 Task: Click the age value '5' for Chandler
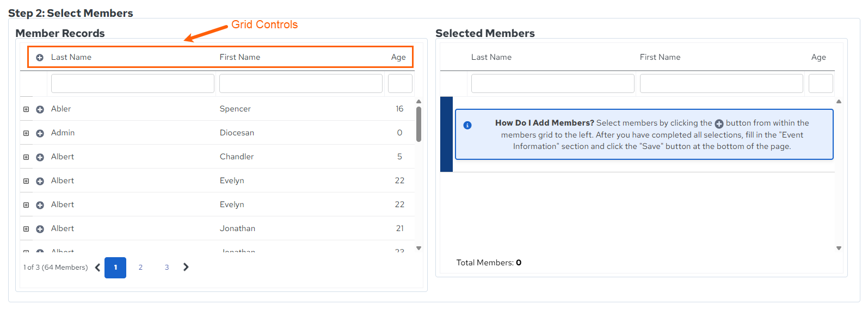coord(399,157)
